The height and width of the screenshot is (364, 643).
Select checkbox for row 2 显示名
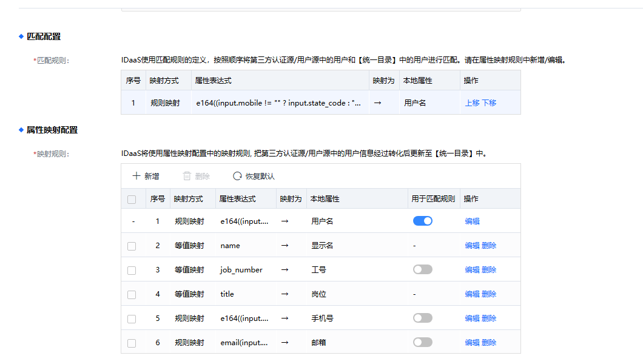[132, 246]
